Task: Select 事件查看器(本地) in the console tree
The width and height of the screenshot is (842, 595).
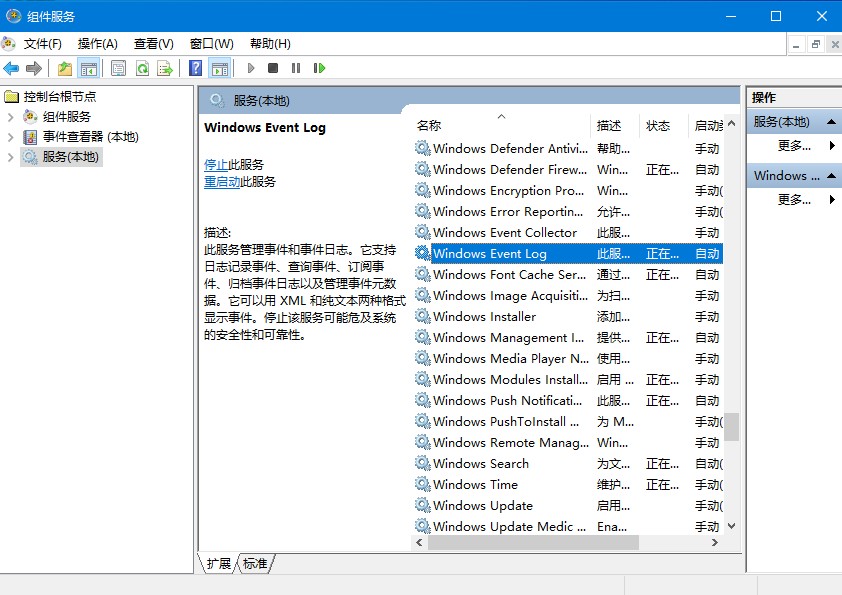Action: [x=90, y=136]
